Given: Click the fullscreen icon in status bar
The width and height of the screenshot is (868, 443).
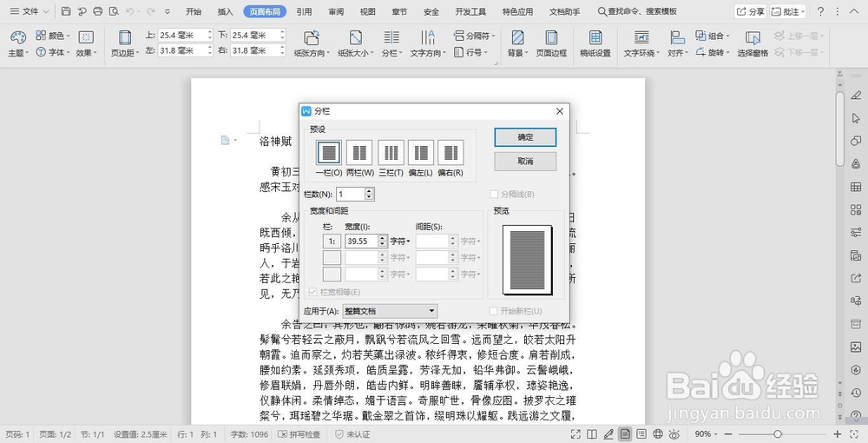Looking at the screenshot, I should tap(575, 434).
